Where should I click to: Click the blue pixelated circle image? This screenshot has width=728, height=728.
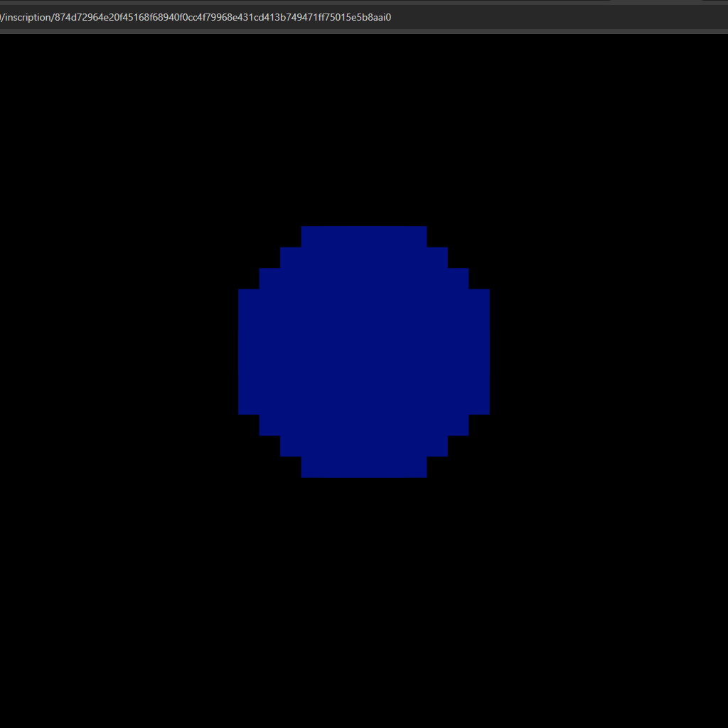(x=364, y=352)
